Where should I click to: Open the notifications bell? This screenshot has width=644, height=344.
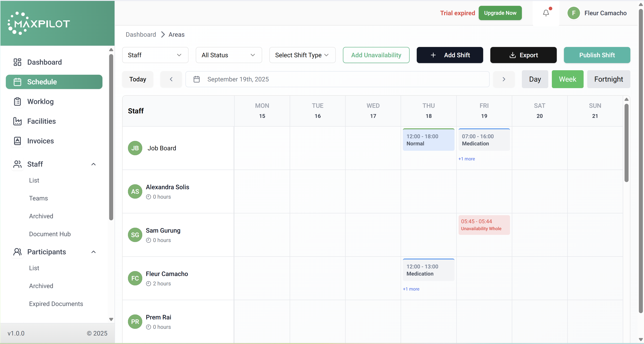tap(546, 13)
